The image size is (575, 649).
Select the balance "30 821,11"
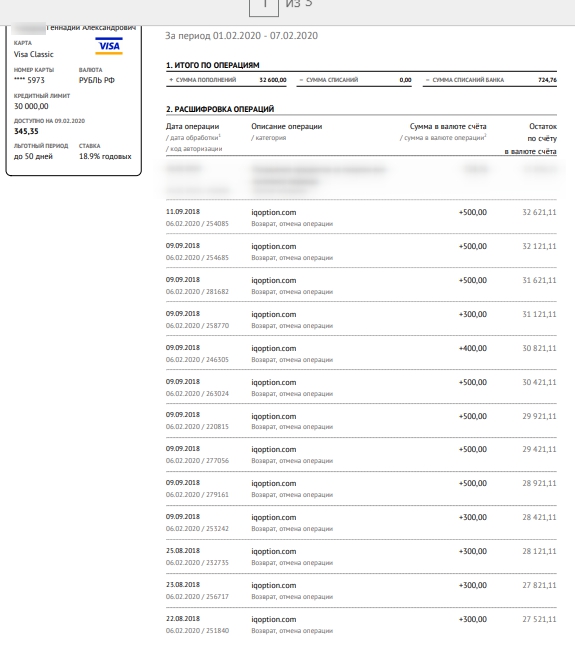(x=539, y=348)
